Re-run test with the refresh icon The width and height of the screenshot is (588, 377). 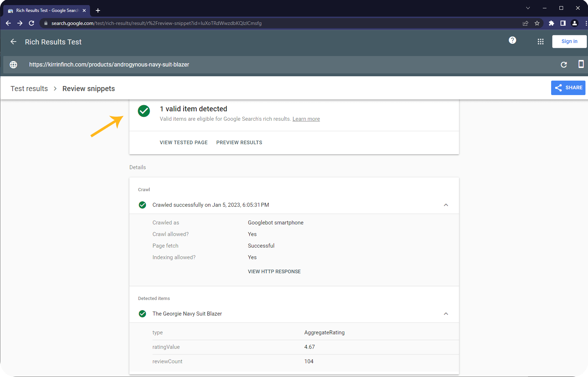[x=564, y=64]
